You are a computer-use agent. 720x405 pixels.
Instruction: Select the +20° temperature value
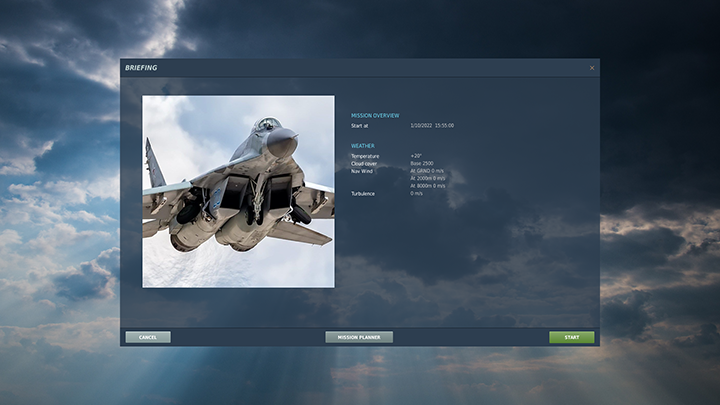[416, 156]
